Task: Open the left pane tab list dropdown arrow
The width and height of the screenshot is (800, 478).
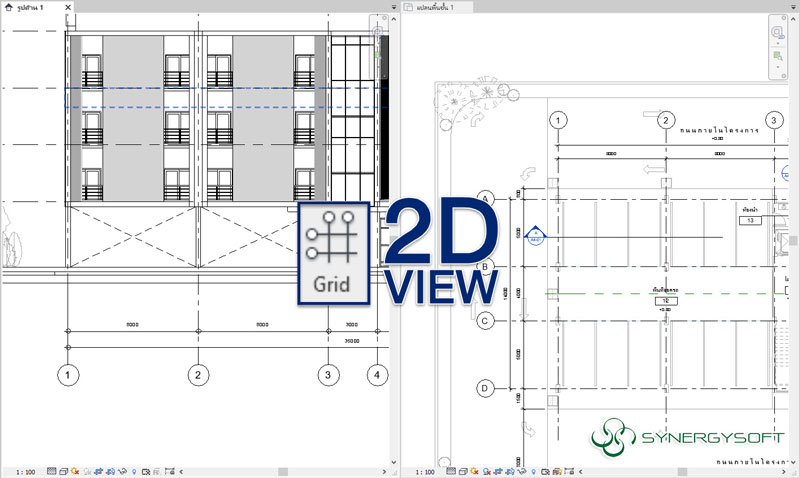Action: point(394,7)
